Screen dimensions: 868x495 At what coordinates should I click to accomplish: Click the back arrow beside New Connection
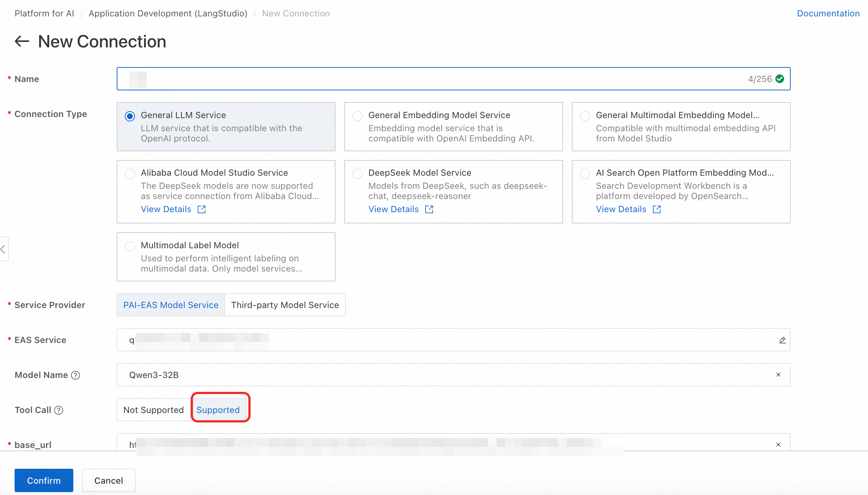coord(22,41)
